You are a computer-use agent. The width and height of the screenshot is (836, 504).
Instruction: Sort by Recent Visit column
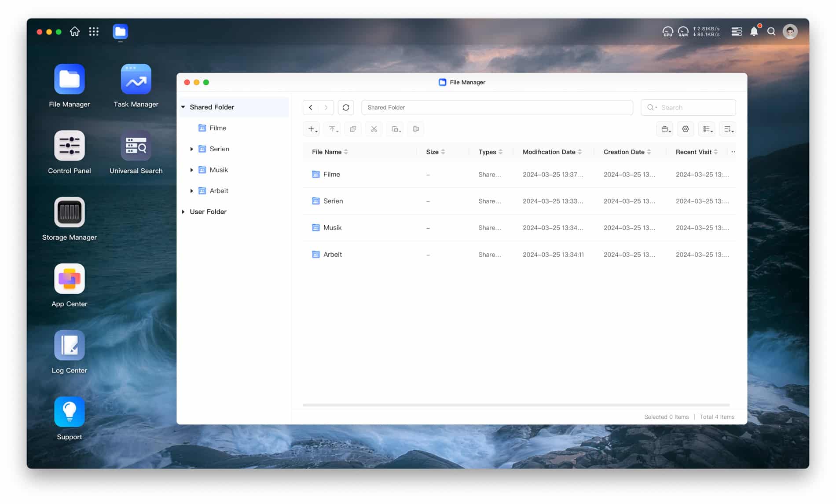point(697,152)
